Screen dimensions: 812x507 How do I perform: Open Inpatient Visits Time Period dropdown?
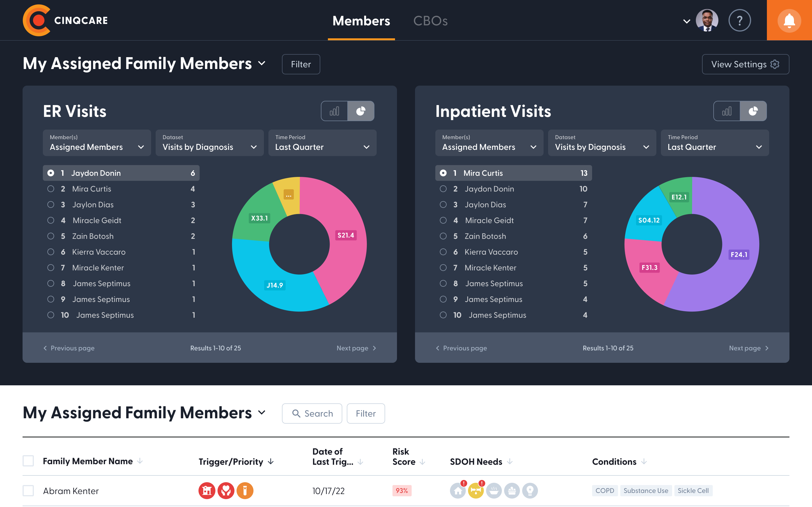point(714,143)
